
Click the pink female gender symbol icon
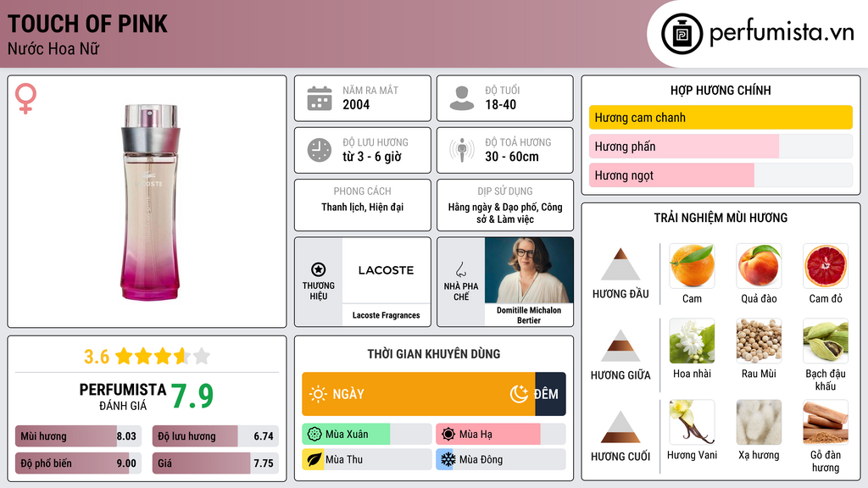tap(25, 98)
